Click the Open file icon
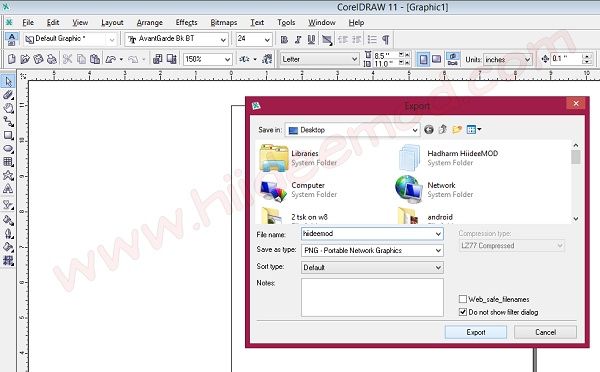Image resolution: width=600 pixels, height=372 pixels. pos(25,59)
